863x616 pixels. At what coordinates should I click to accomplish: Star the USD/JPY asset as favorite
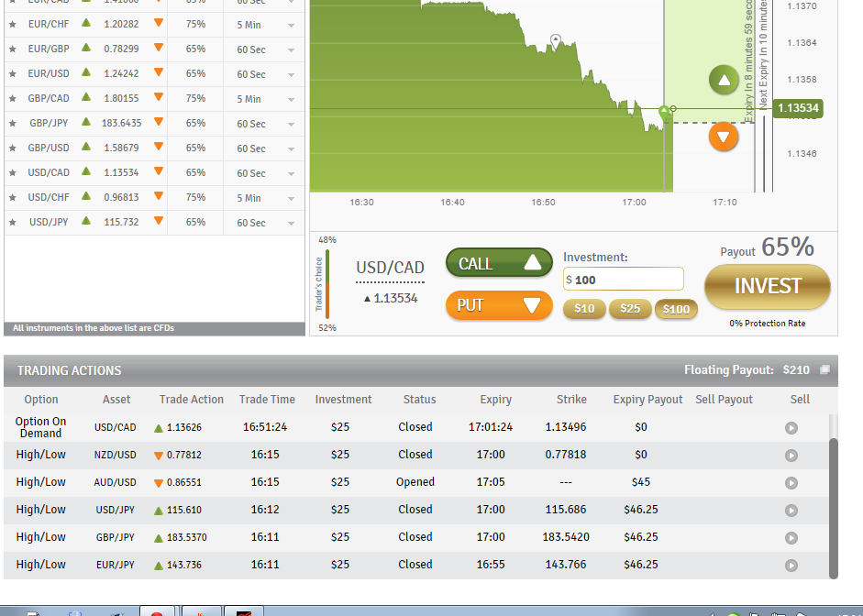click(13, 222)
